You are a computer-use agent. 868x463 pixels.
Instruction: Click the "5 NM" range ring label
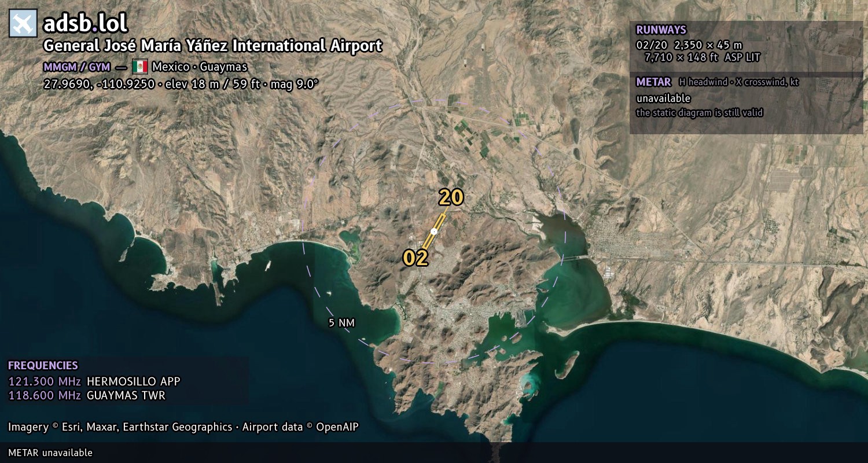pos(341,323)
